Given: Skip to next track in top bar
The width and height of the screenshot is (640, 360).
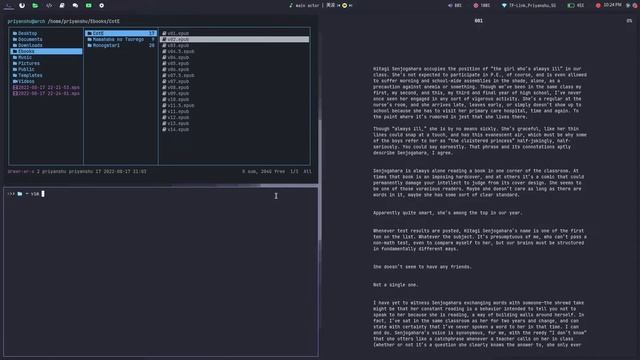Looking at the screenshot, I should [350, 5].
